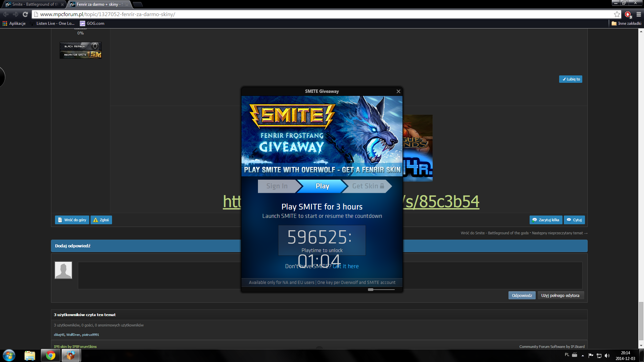Click the League of Legends image behind popup

pos(418,148)
